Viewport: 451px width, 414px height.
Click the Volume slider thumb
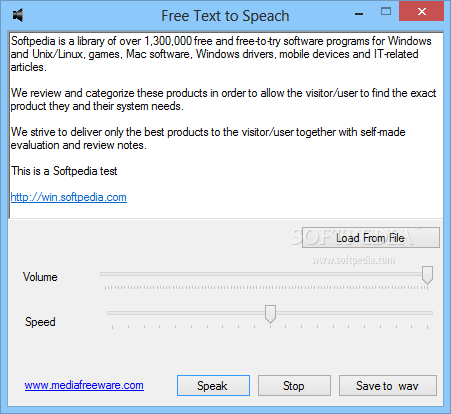click(427, 275)
